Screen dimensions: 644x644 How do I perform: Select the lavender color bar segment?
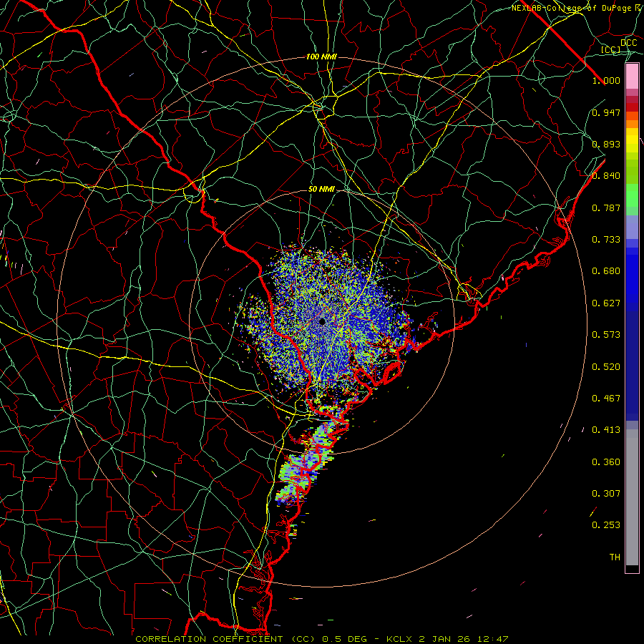tap(632, 227)
